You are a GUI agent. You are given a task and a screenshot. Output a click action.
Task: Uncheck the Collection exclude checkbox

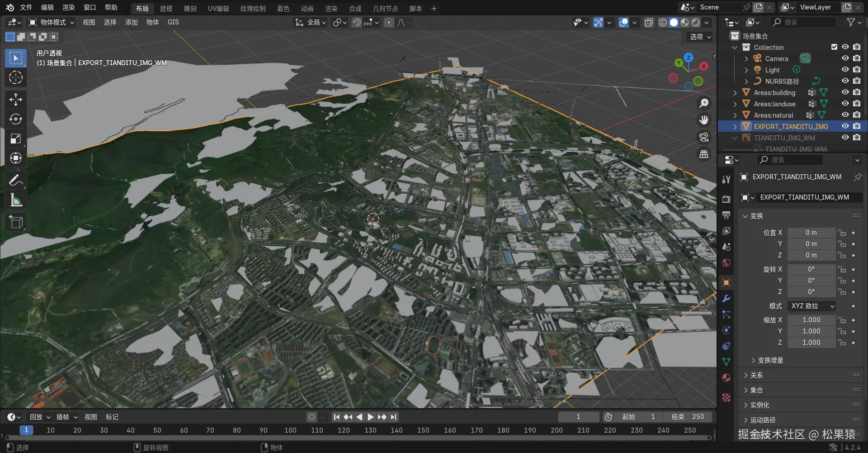[x=834, y=47]
